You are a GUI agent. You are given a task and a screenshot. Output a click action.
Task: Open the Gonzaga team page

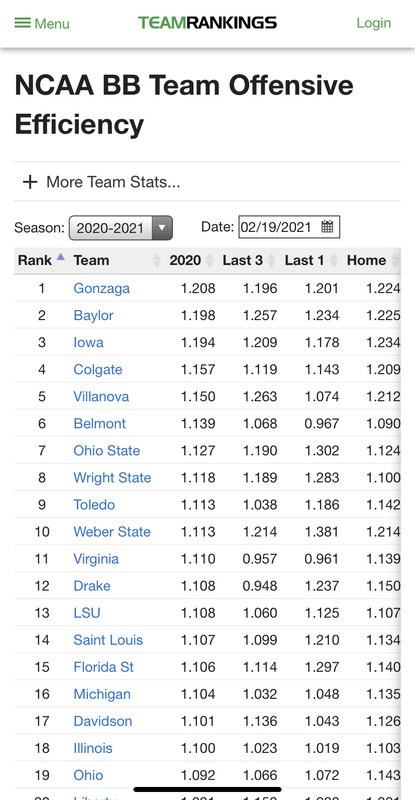(102, 288)
